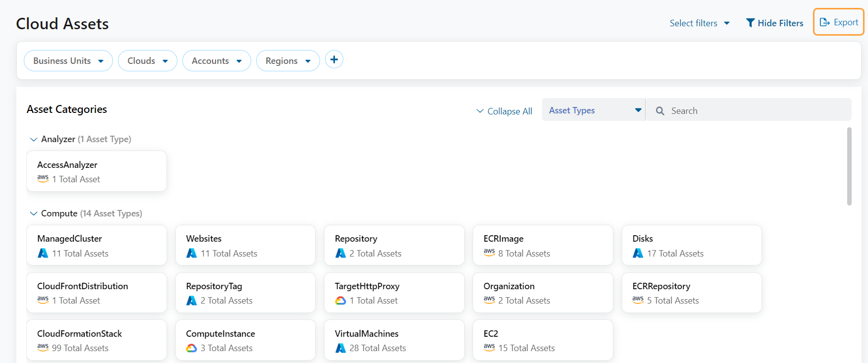Click Google Cloud icon on TargetHttpProxy card
This screenshot has width=868, height=363.
(340, 301)
